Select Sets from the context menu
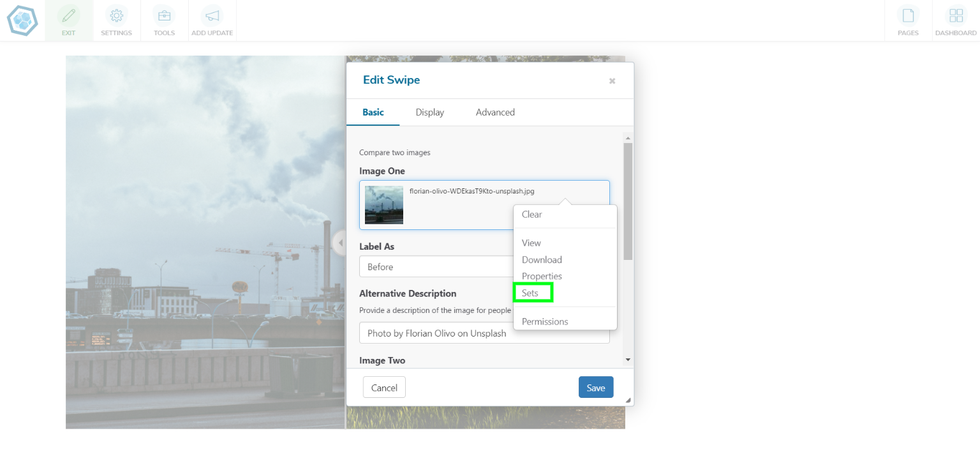 tap(530, 293)
